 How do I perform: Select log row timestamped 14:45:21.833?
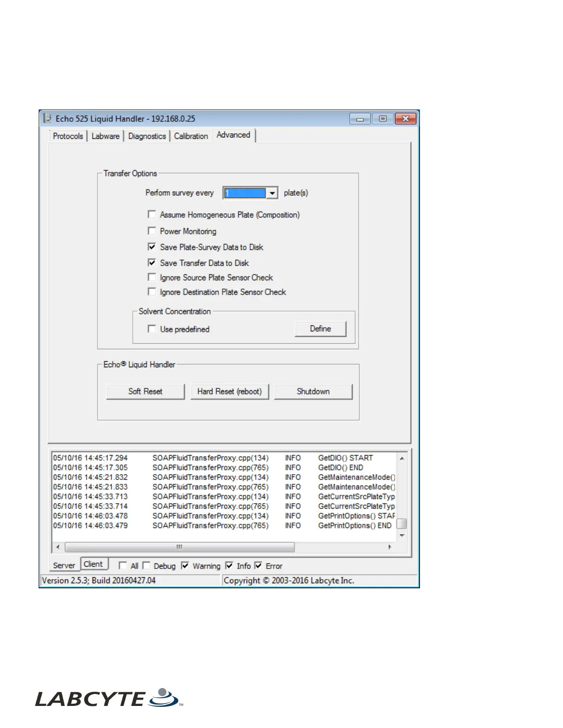224,487
